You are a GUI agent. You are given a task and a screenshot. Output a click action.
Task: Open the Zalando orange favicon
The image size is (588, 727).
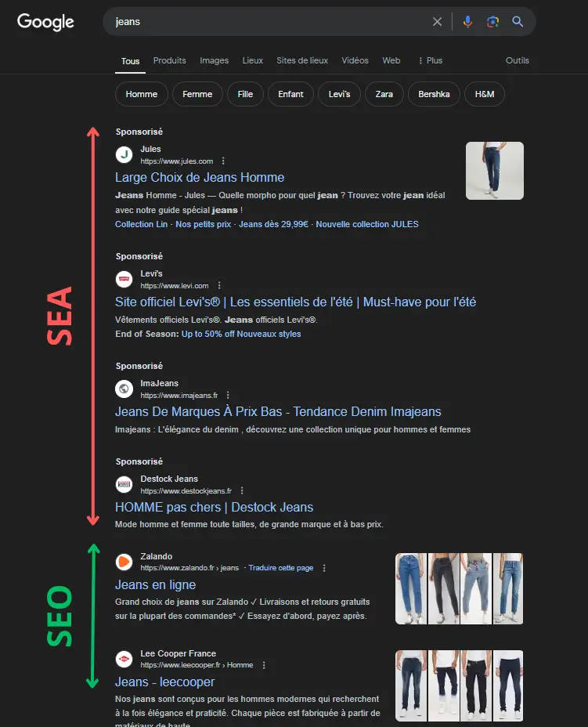124,562
